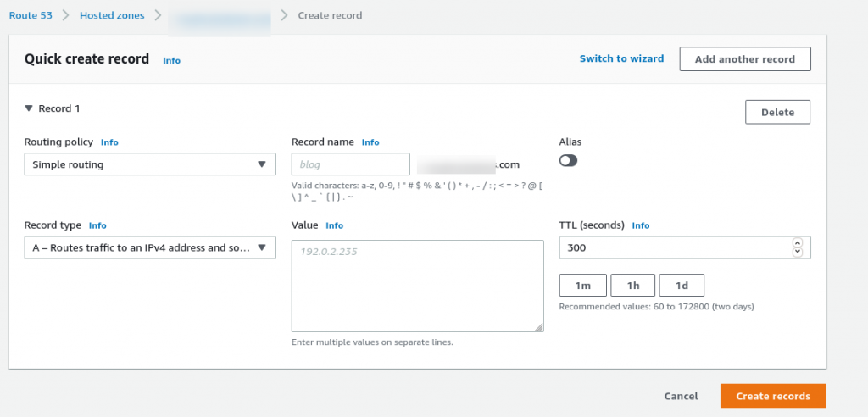Open Info link for Routing policy
Screen dimensions: 868x417
109,142
